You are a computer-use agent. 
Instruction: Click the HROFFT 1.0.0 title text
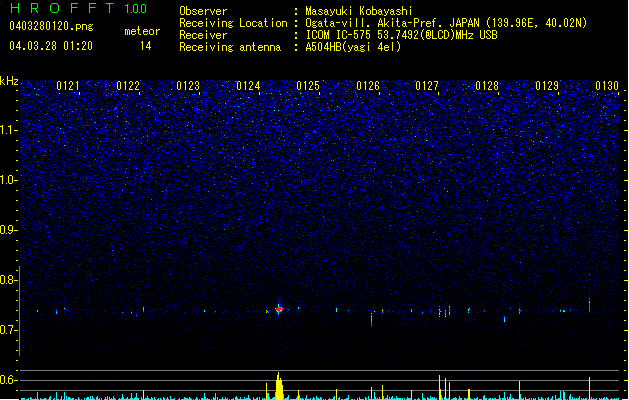coord(79,8)
